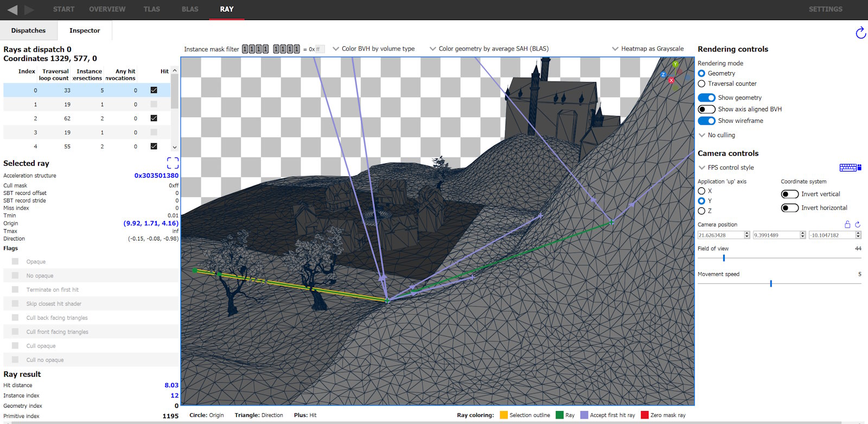868x424 pixels.
Task: Reset camera position with the circular arrow icon
Action: [x=858, y=224]
